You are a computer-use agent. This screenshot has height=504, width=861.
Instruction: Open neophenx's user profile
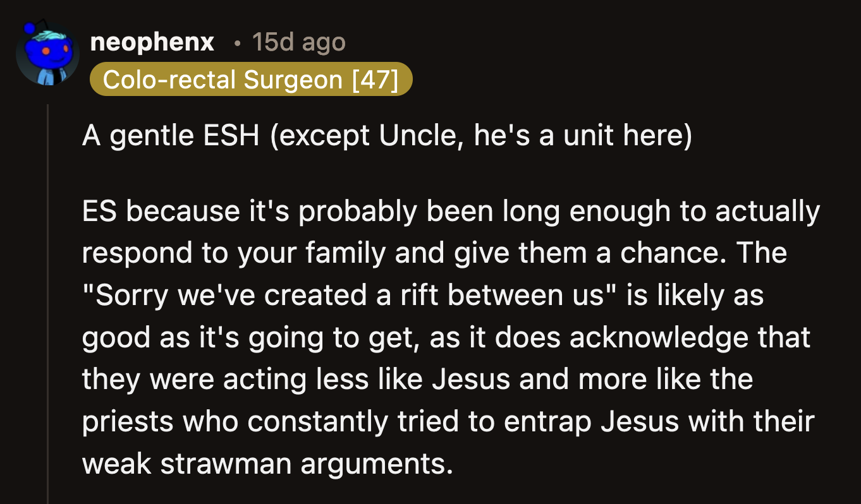152,42
